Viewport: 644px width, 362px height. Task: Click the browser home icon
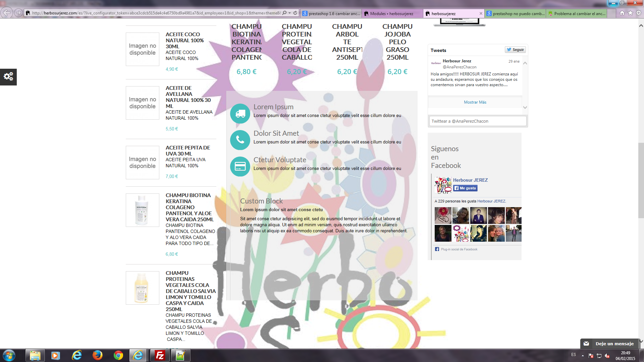622,13
